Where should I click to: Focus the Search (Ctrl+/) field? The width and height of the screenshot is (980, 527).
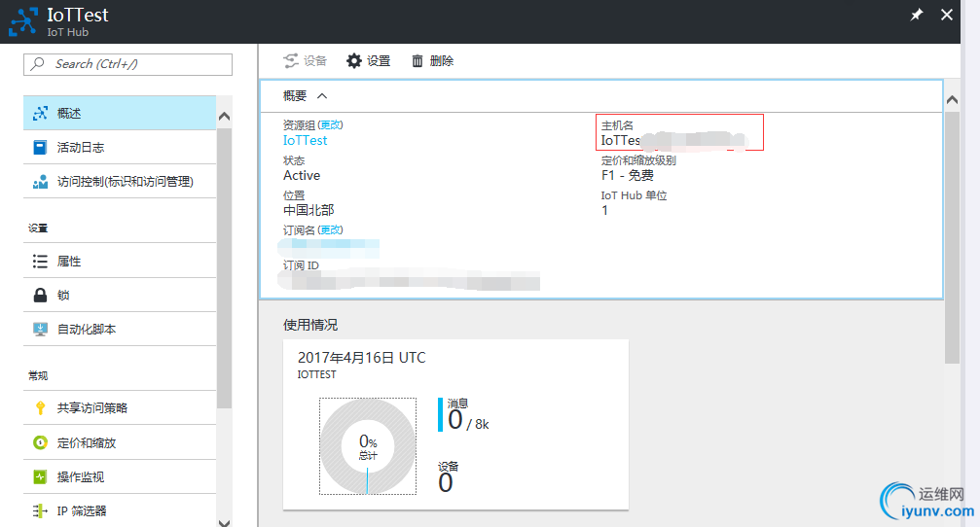coord(128,64)
